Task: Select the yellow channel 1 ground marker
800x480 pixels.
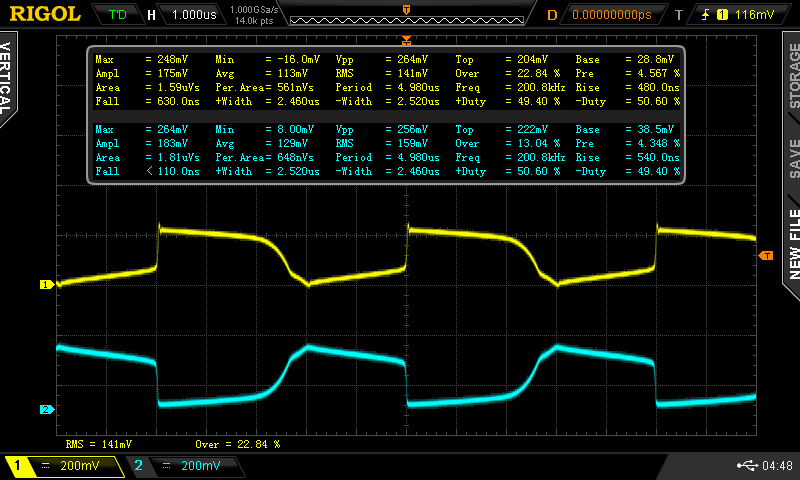Action: pos(45,285)
